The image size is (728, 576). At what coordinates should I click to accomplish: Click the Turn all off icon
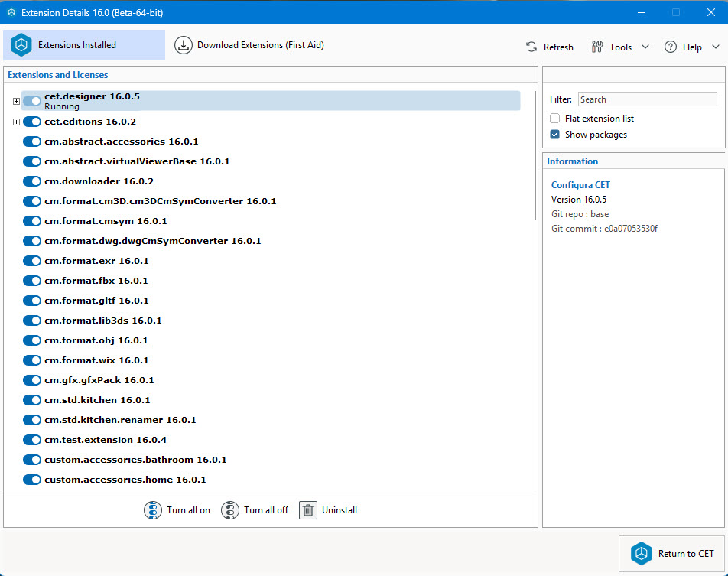pyautogui.click(x=230, y=510)
